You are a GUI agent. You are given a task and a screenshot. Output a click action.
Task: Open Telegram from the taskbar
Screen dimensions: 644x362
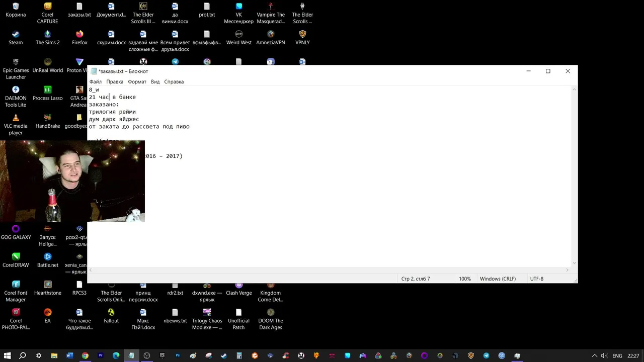point(486,355)
